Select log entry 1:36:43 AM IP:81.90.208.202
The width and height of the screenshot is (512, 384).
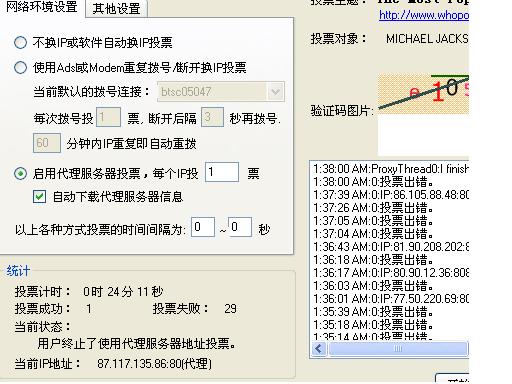click(x=391, y=247)
